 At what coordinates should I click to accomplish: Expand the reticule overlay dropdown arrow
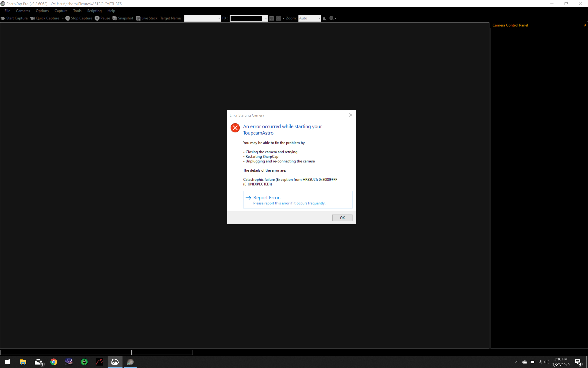[x=283, y=18]
